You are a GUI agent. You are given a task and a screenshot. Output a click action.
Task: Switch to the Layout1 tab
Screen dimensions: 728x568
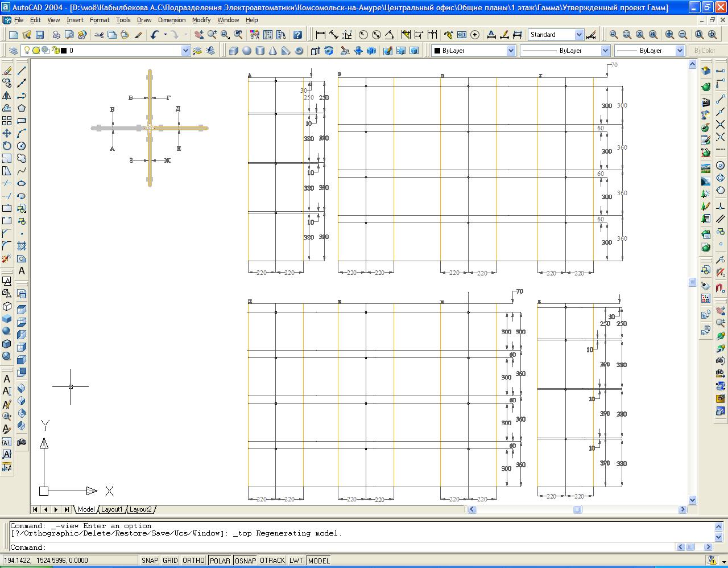(112, 509)
